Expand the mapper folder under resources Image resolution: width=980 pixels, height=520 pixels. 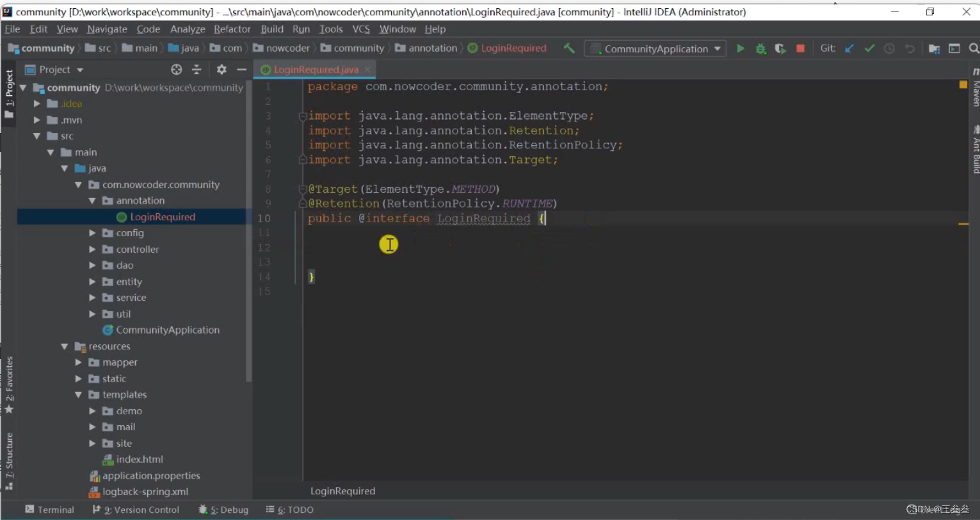coord(78,362)
